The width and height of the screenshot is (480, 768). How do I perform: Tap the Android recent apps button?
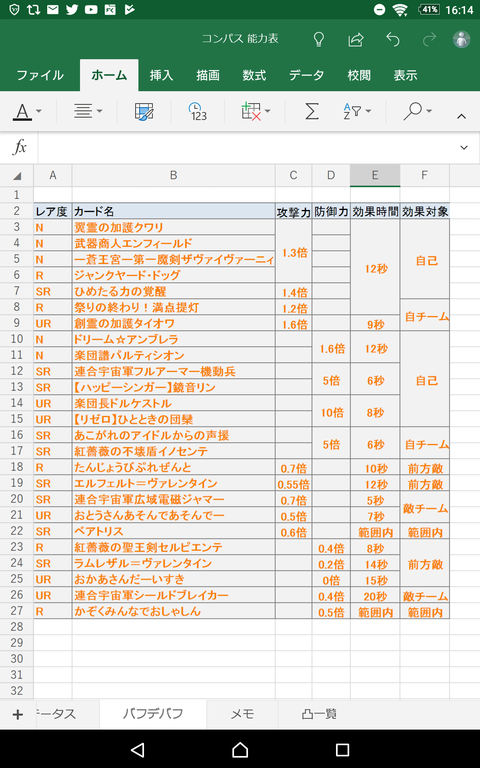pos(342,749)
